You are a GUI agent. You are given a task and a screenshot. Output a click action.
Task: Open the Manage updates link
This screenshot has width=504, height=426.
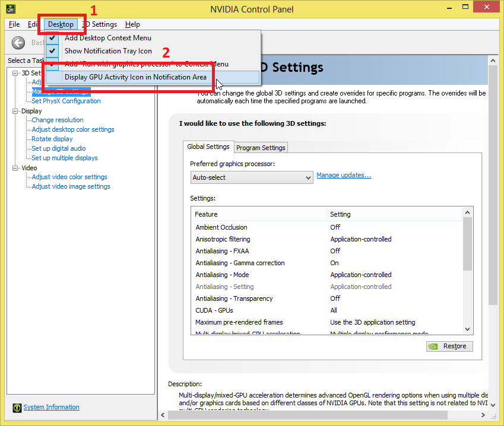point(344,175)
